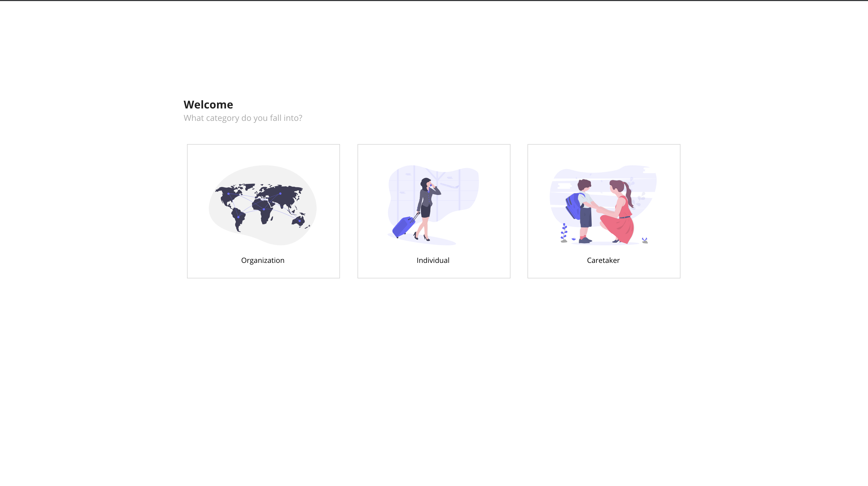Click the schoolboy figure in Caretaker card
The width and height of the screenshot is (868, 486).
pos(585,210)
